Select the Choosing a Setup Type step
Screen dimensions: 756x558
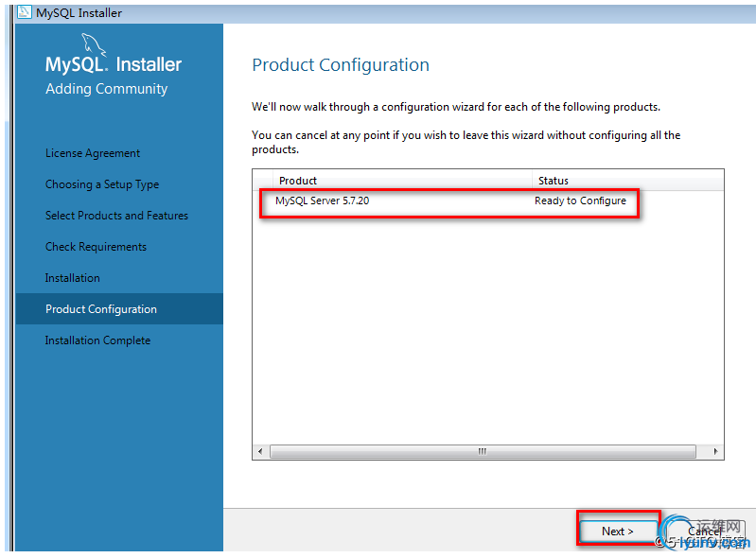[102, 184]
